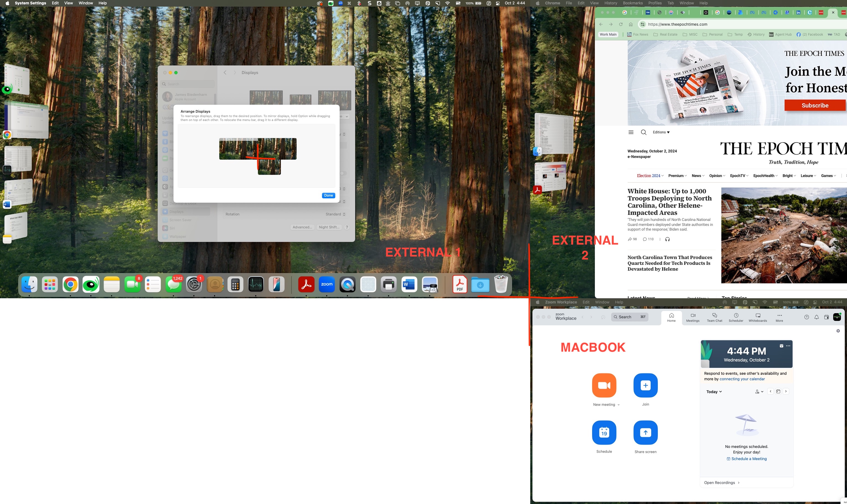Screen dimensions: 847x504
Task: Click the Zoom Search field
Action: click(x=629, y=317)
